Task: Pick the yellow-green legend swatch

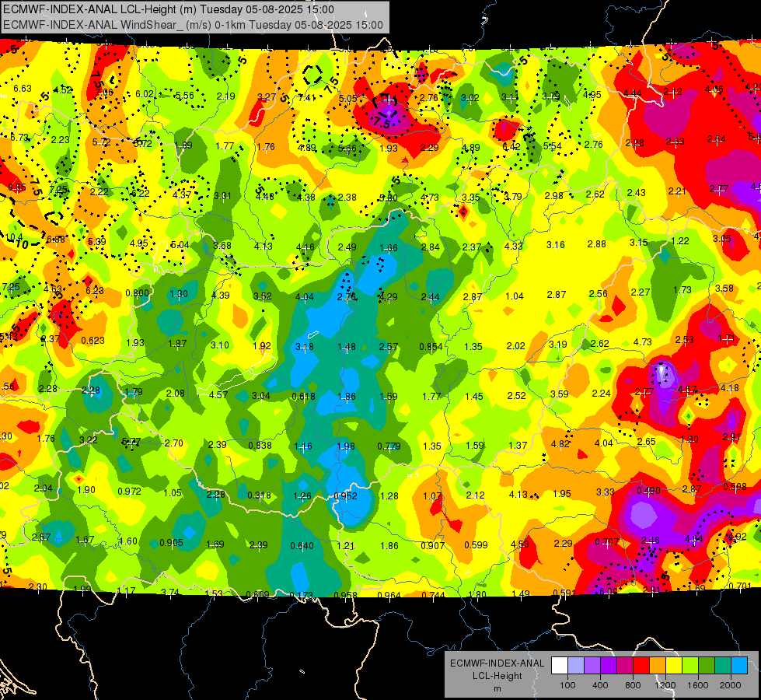Action: click(690, 666)
